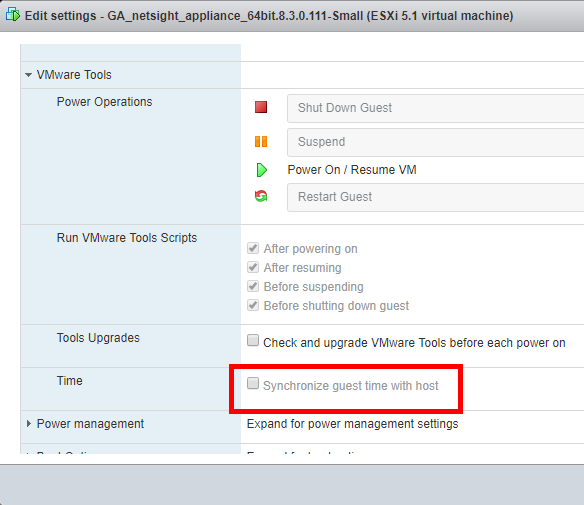Screen dimensions: 584x505
Task: Click the Power On / Resume VM text
Action: (x=352, y=170)
